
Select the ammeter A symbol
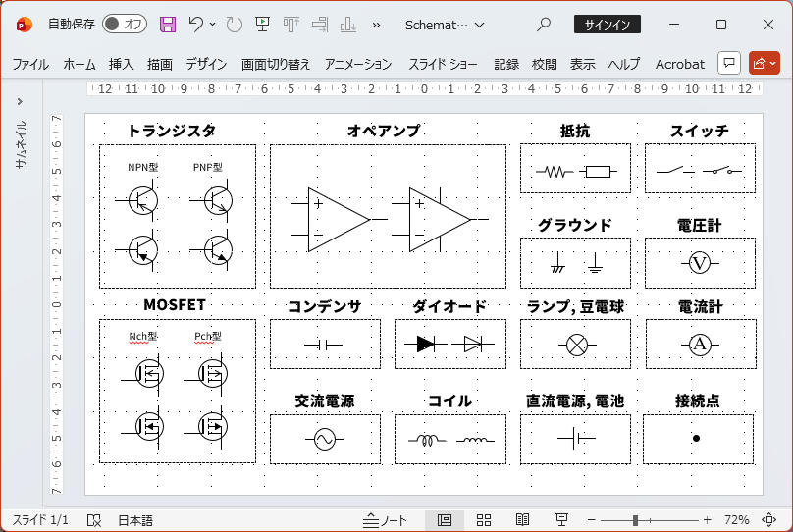point(700,345)
